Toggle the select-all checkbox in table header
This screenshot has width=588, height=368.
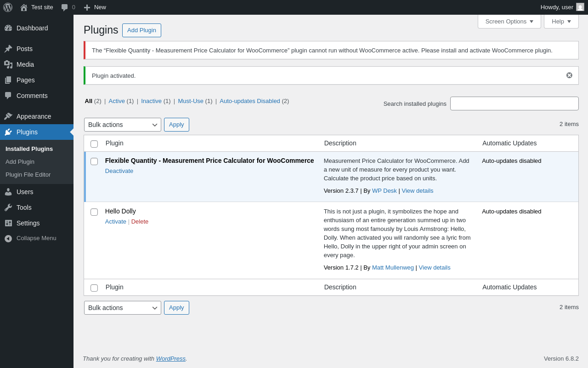point(94,144)
